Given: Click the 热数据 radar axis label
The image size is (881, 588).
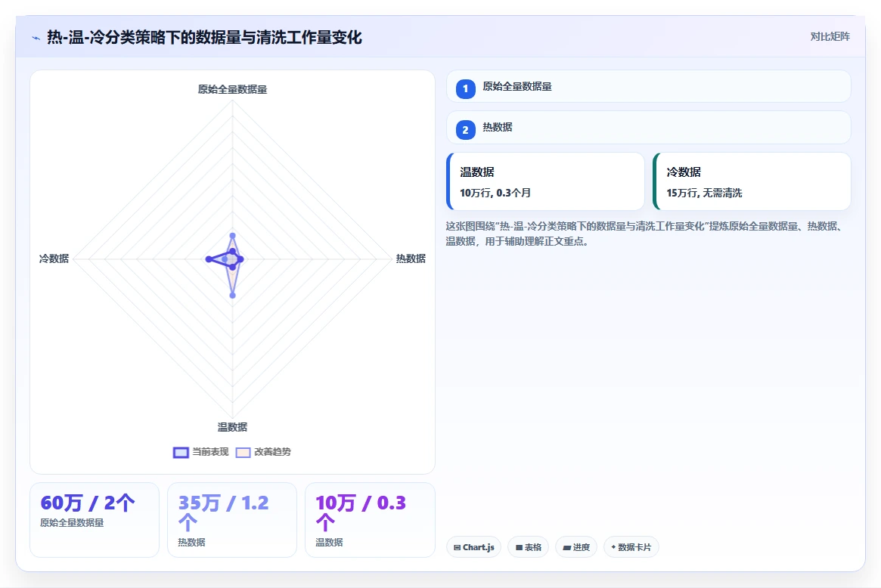Looking at the screenshot, I should click(411, 258).
